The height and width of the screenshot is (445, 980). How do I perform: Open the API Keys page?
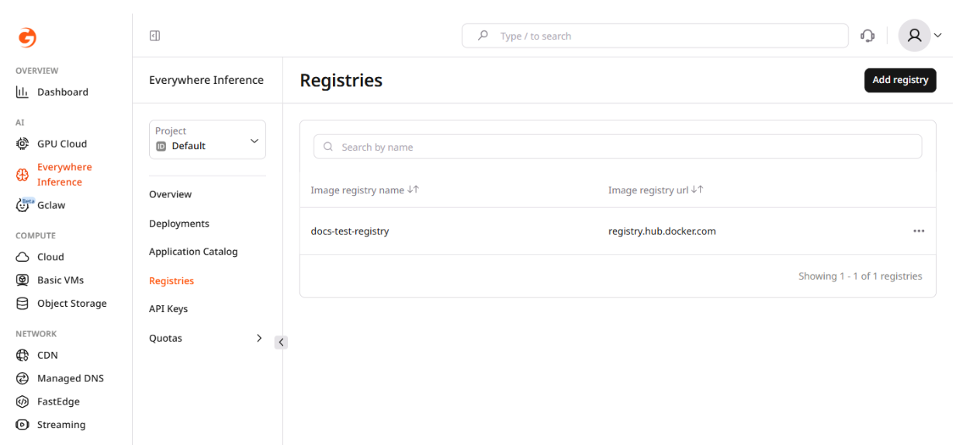coord(168,309)
